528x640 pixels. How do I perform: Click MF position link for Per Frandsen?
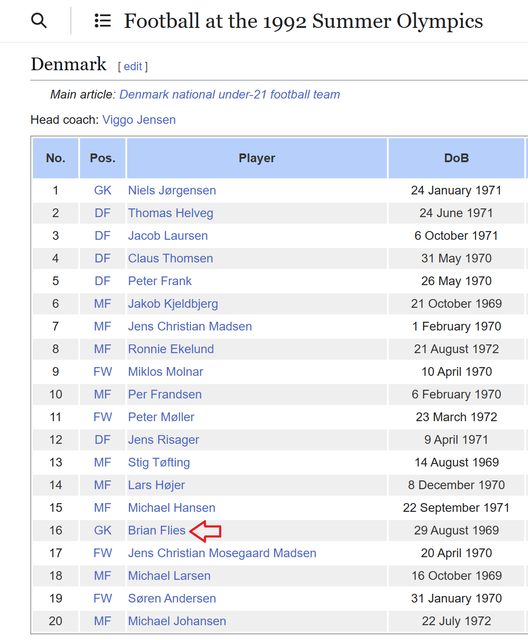(x=102, y=394)
